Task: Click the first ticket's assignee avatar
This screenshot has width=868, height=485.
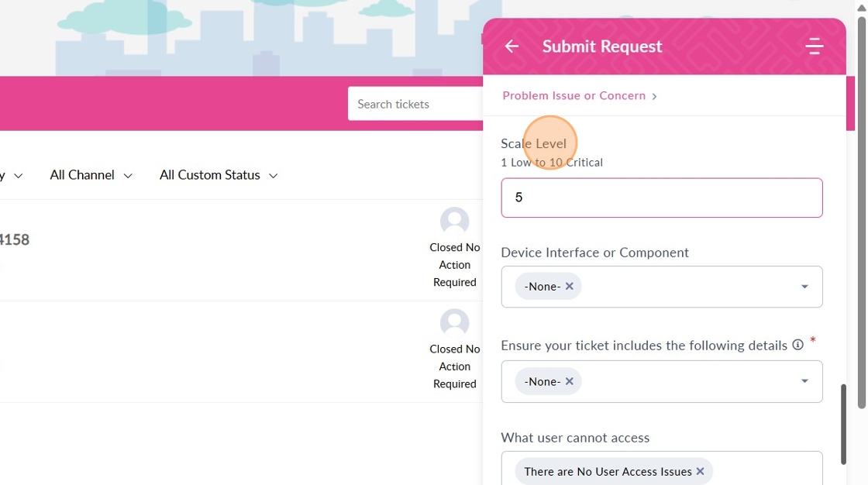Action: point(455,222)
